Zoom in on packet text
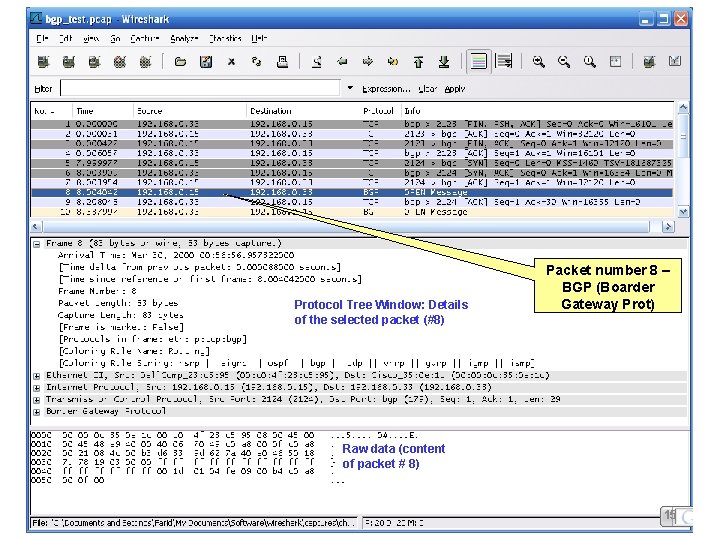Image resolution: width=720 pixels, height=540 pixels. coord(539,62)
